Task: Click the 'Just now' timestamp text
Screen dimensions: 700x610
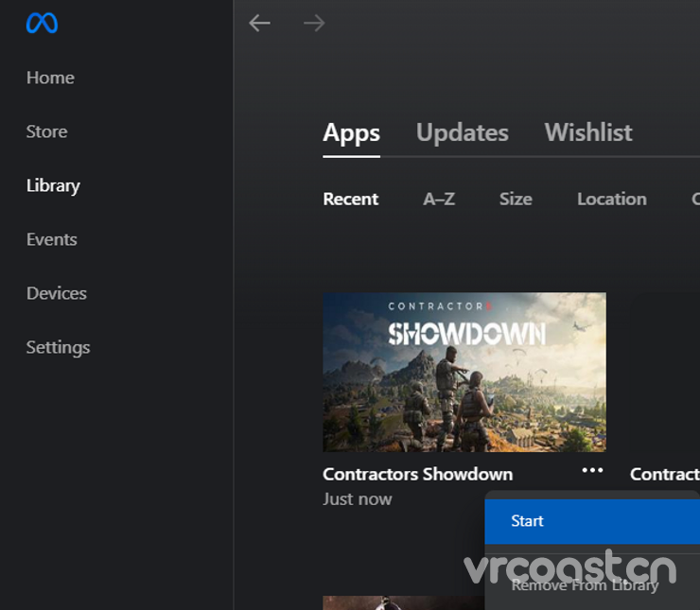Action: (358, 499)
